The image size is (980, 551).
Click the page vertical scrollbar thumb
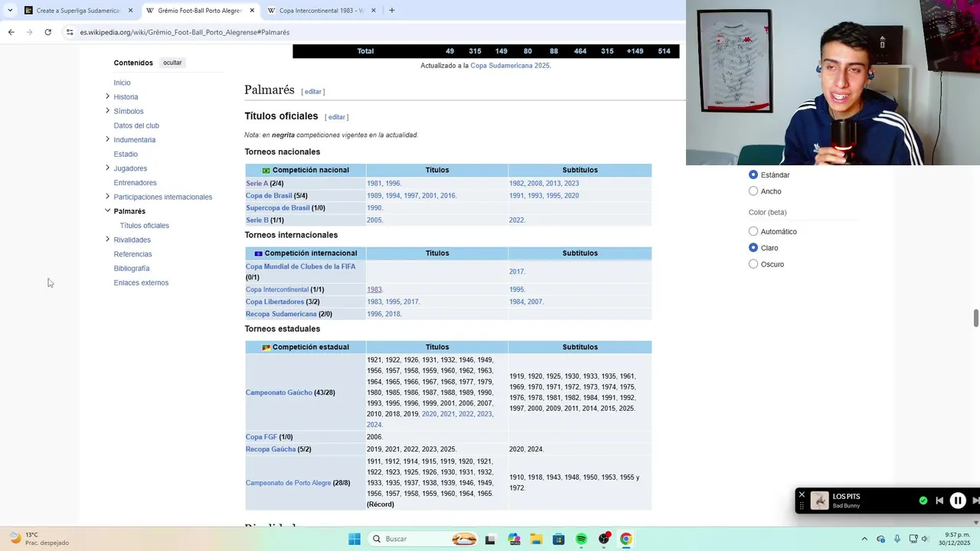click(x=975, y=318)
